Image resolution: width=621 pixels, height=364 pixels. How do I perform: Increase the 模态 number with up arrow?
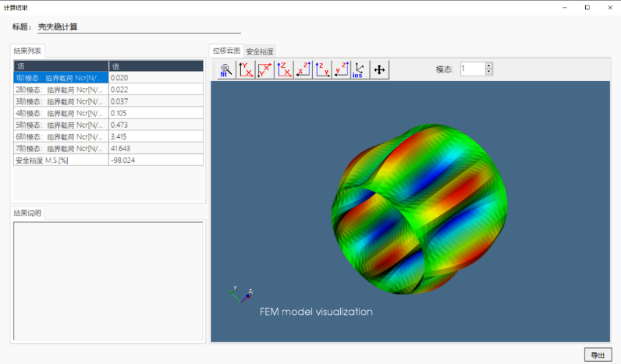click(x=489, y=66)
